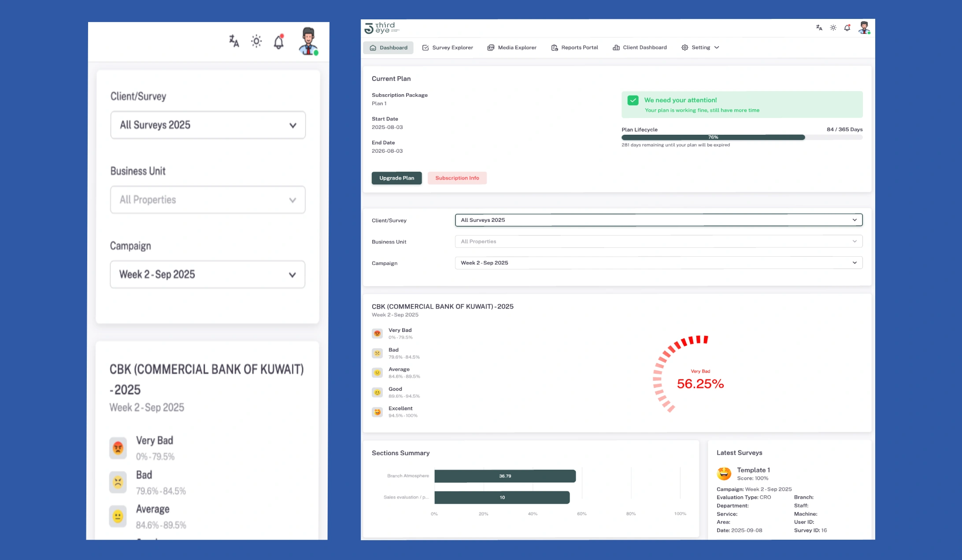Open notifications bell in desktop header
This screenshot has height=560, width=962.
pyautogui.click(x=847, y=28)
